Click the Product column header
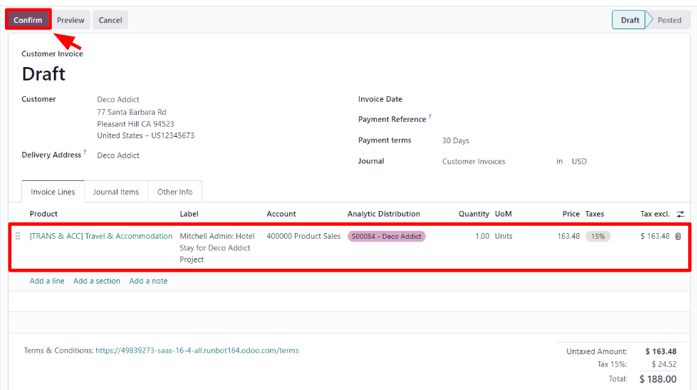The width and height of the screenshot is (697, 390). 44,214
